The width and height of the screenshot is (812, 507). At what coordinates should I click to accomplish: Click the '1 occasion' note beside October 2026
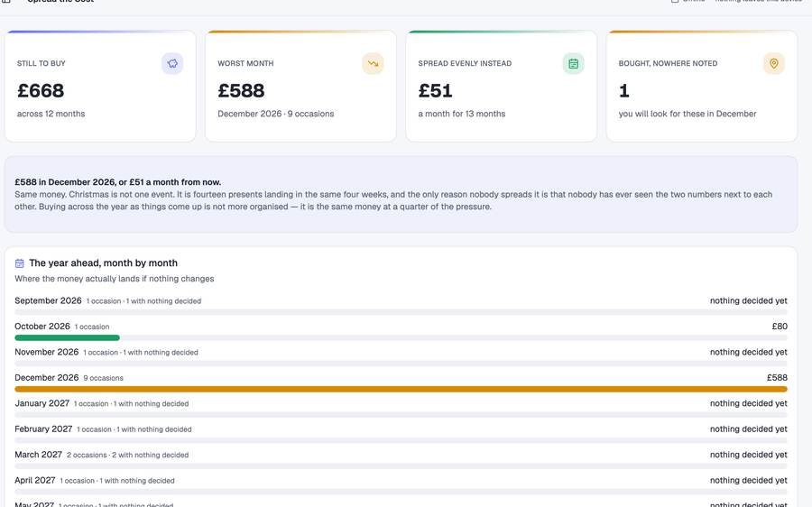[x=92, y=327]
